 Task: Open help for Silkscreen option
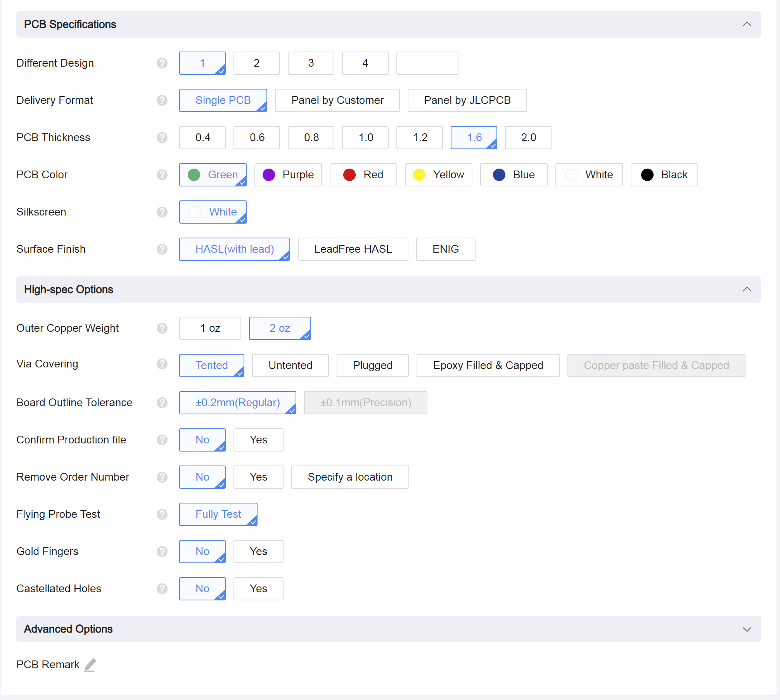click(x=162, y=212)
